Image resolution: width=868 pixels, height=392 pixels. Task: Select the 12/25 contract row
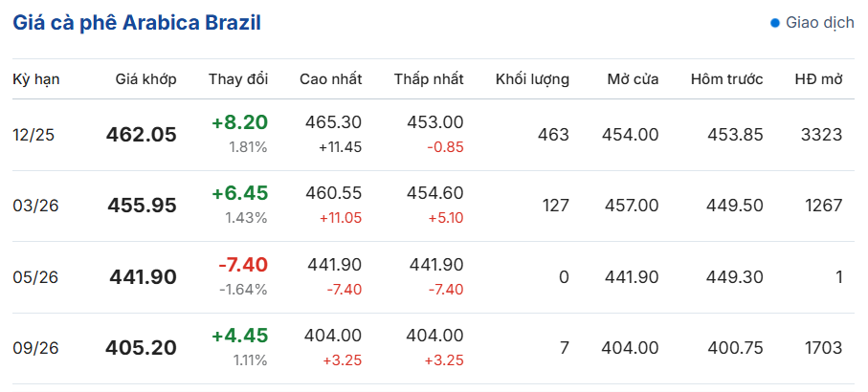pos(33,135)
